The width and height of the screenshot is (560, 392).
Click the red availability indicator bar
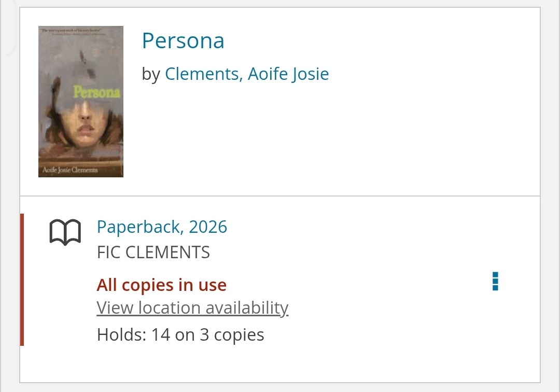tap(22, 279)
